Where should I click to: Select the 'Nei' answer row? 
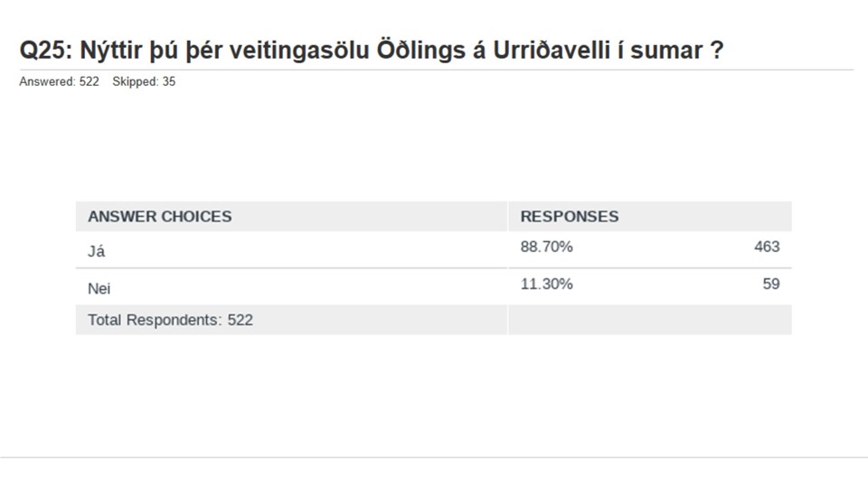click(x=433, y=286)
